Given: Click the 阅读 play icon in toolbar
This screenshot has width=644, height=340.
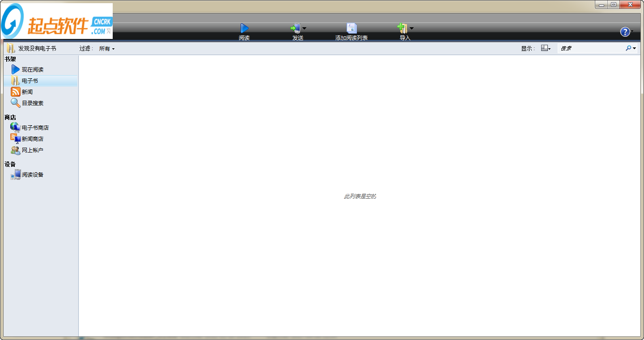Looking at the screenshot, I should click(244, 28).
